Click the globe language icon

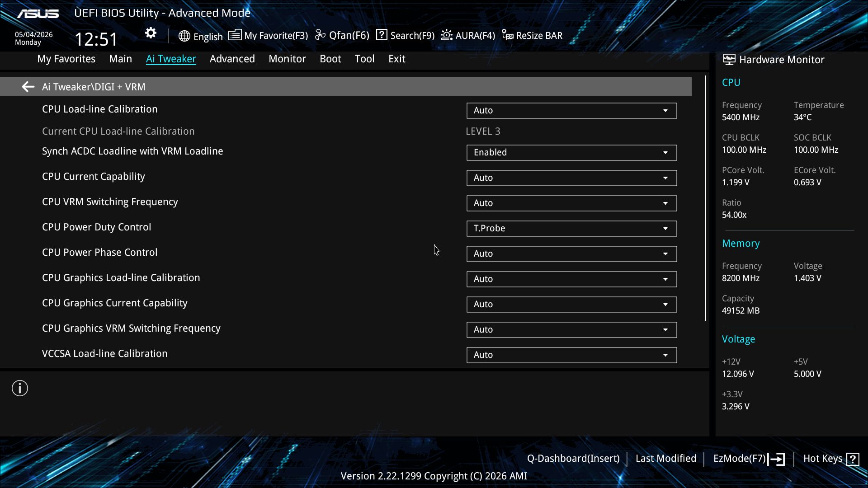pyautogui.click(x=184, y=36)
